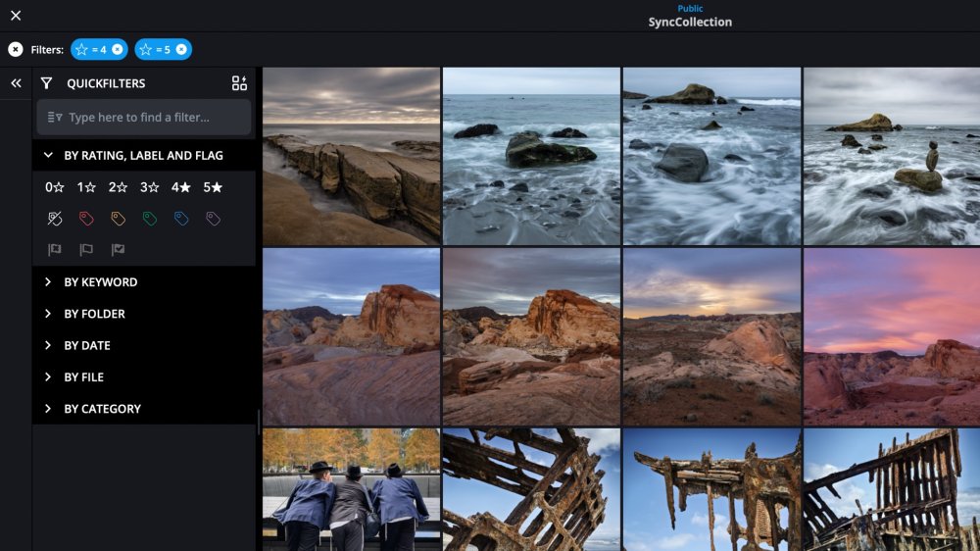Filter by orange color label
Screen dimensions: 980x551
tap(118, 219)
